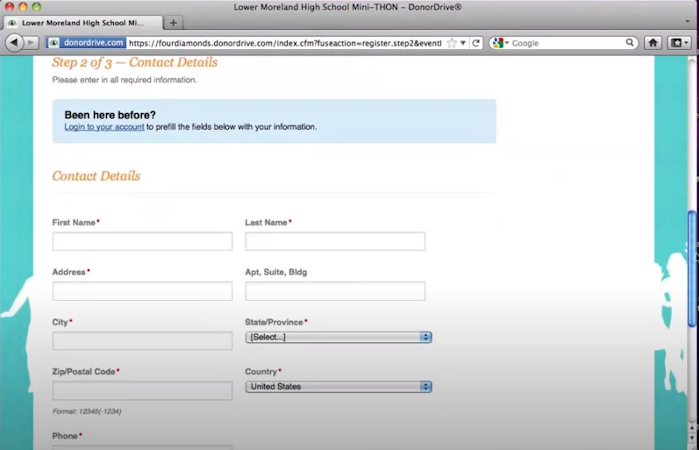699x450 pixels.
Task: Follow the Login to your account link
Action: click(104, 127)
